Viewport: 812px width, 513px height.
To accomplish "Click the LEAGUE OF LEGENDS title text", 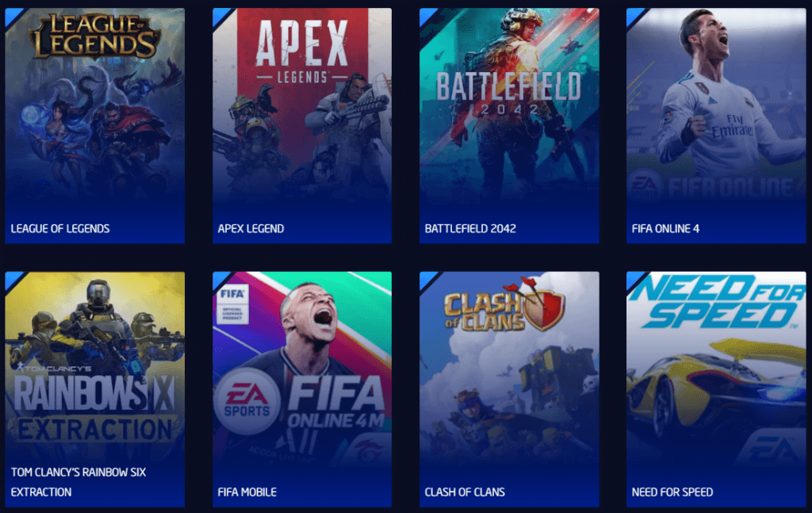I will pos(60,228).
